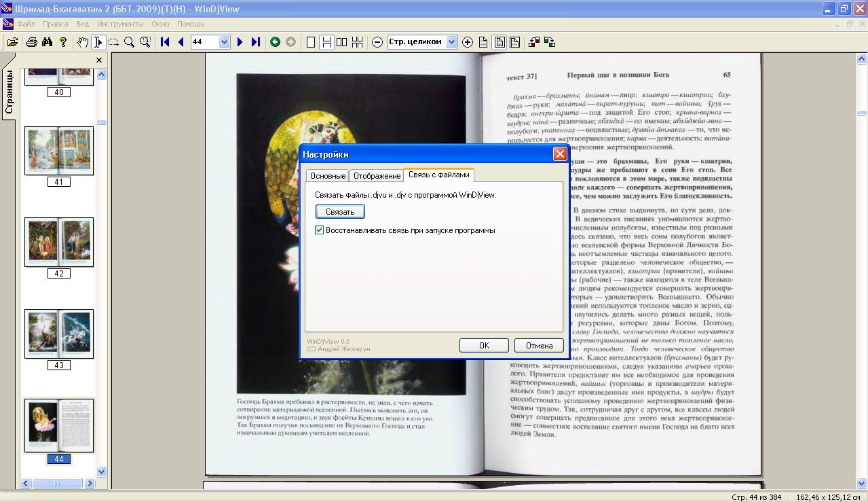Screen dimensions: 868x502
Task: Click thumbnail panel horizontal scrollbar left arrow
Action: [26, 484]
